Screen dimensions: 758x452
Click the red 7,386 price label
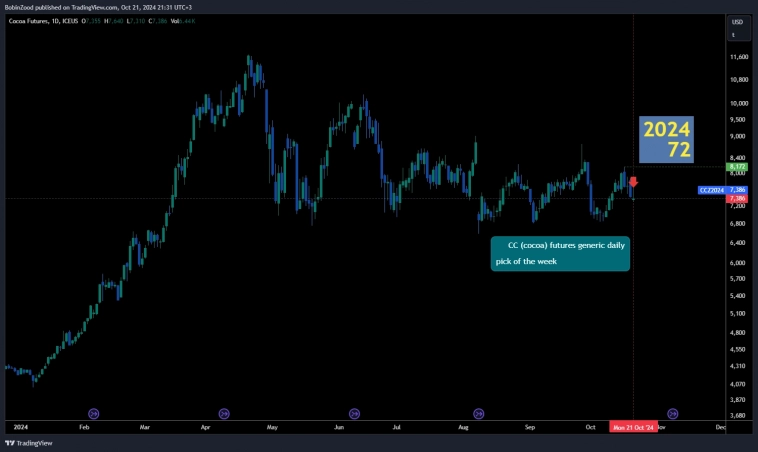[x=737, y=198]
